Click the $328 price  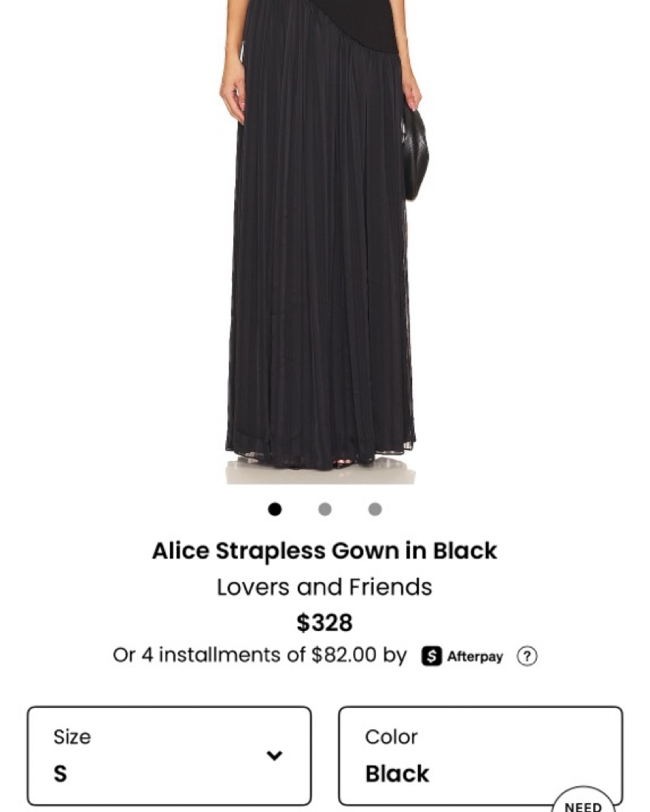click(324, 622)
